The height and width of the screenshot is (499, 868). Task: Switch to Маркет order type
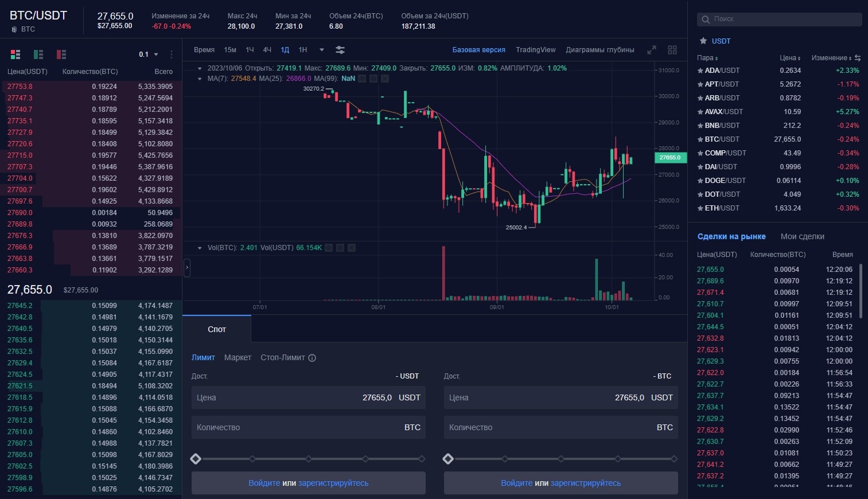pyautogui.click(x=238, y=357)
